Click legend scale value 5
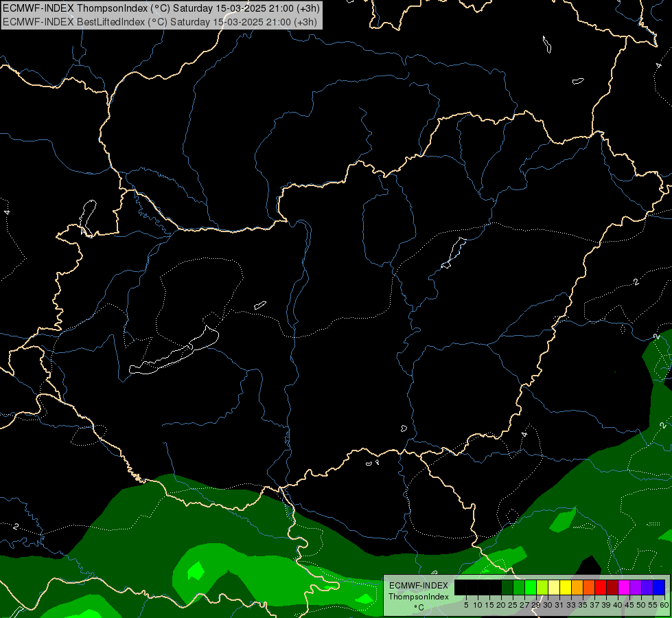Viewport: 672px width, 618px height. click(466, 605)
